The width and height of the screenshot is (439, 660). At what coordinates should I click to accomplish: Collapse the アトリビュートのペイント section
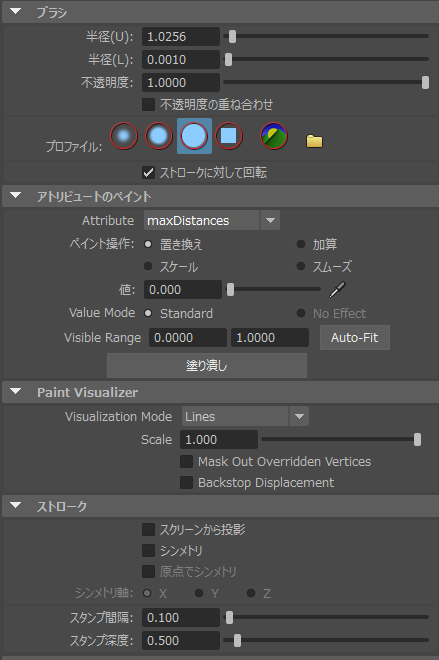pyautogui.click(x=16, y=195)
